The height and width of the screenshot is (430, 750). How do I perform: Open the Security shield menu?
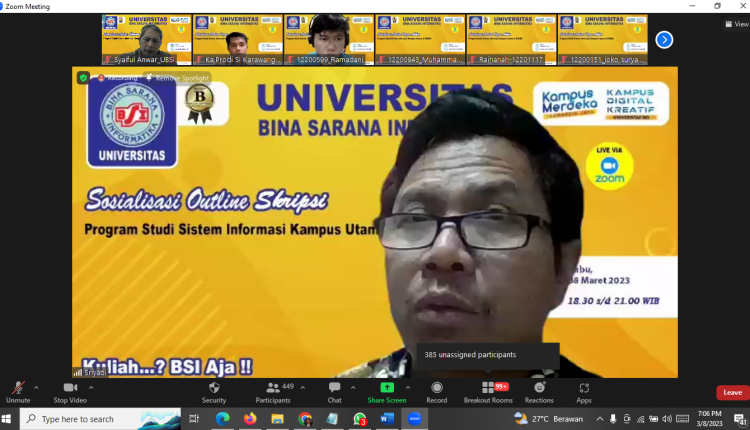[214, 392]
